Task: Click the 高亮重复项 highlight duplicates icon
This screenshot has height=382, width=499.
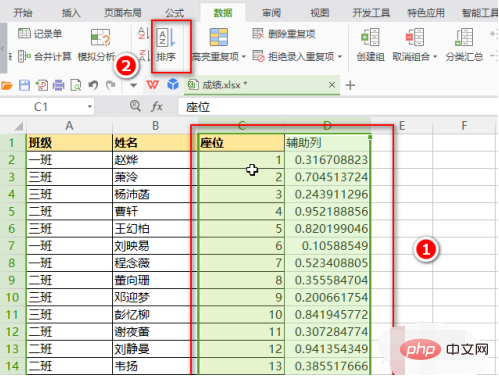Action: click(219, 37)
